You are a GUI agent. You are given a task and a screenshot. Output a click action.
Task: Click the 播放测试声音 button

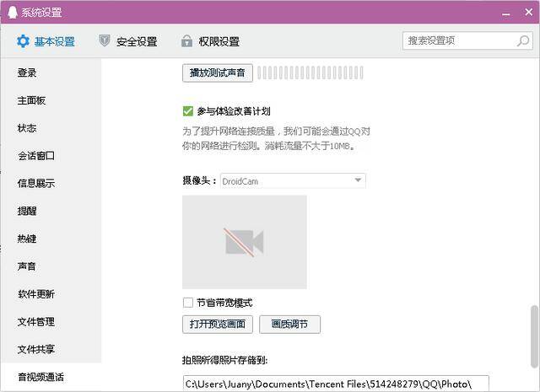click(x=218, y=72)
